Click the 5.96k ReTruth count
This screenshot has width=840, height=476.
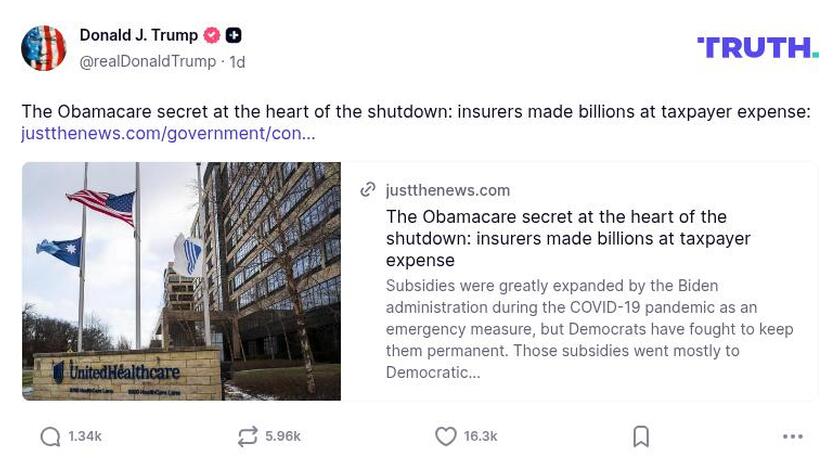[283, 437]
